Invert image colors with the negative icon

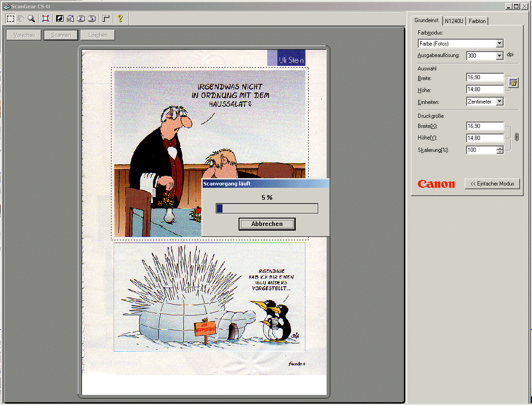(x=60, y=19)
